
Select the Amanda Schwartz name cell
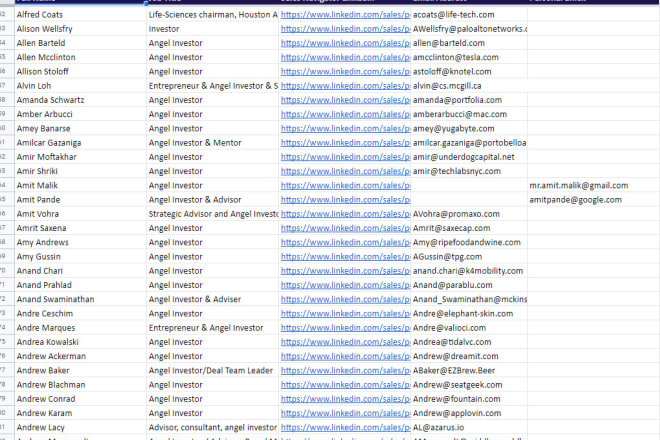coord(80,100)
